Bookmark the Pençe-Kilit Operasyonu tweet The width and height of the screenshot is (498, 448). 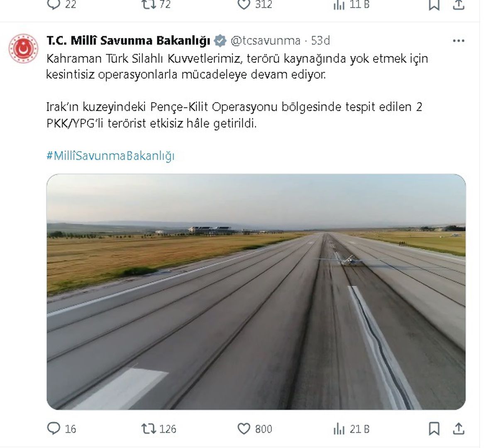[x=434, y=428]
